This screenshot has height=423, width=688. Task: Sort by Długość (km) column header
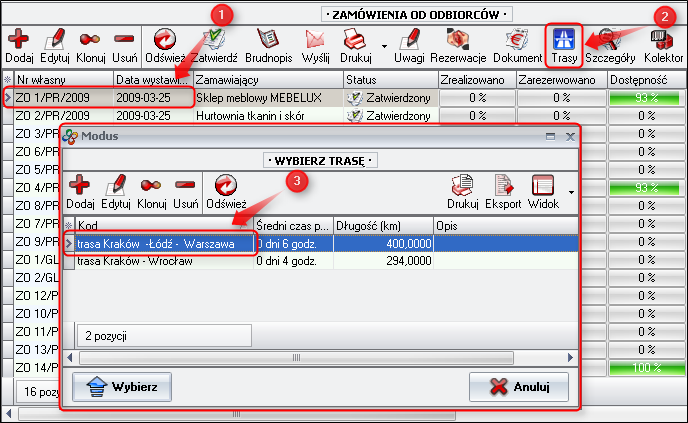tap(382, 225)
